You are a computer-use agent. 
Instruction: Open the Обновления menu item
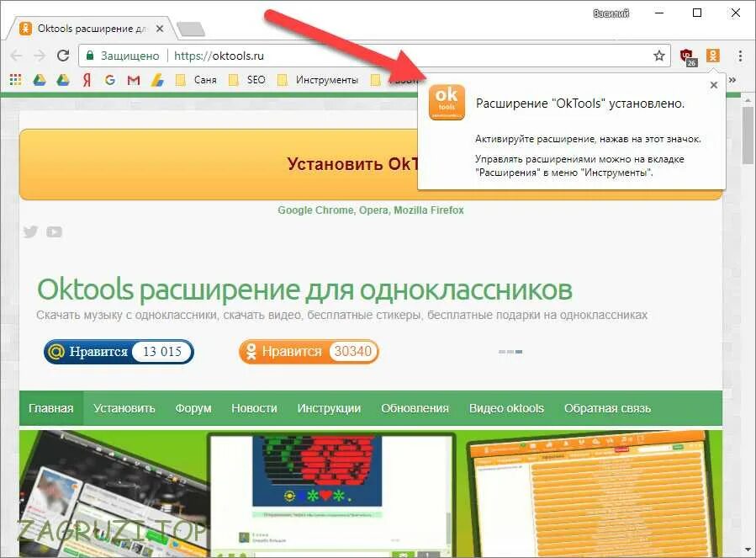415,408
